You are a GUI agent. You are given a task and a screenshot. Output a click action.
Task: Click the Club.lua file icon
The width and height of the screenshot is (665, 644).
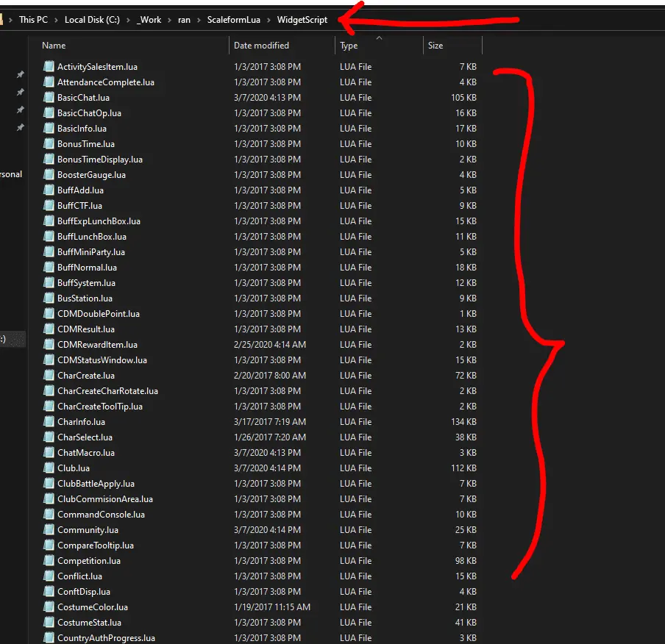pyautogui.click(x=49, y=468)
